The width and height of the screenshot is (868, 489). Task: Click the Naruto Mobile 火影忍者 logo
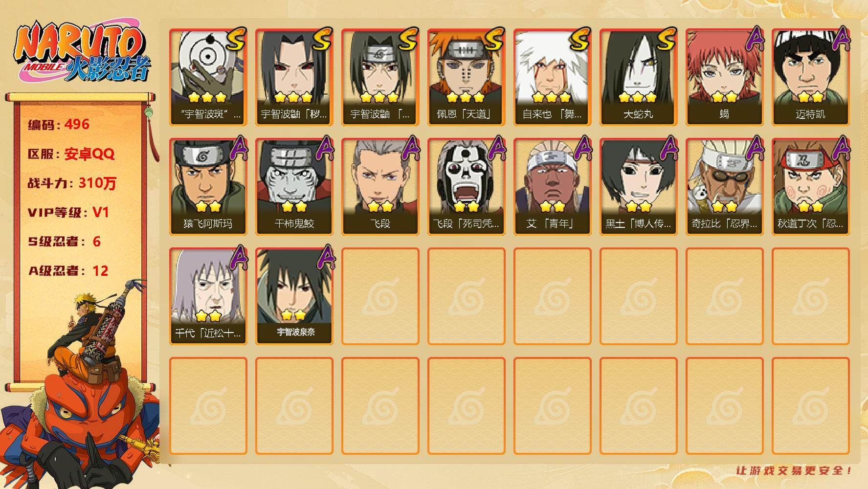(x=82, y=52)
